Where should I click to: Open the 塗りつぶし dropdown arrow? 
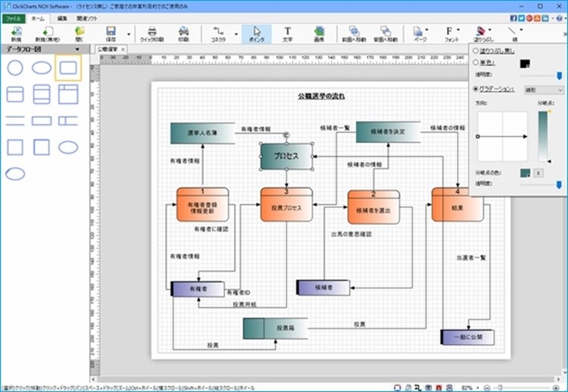click(490, 30)
